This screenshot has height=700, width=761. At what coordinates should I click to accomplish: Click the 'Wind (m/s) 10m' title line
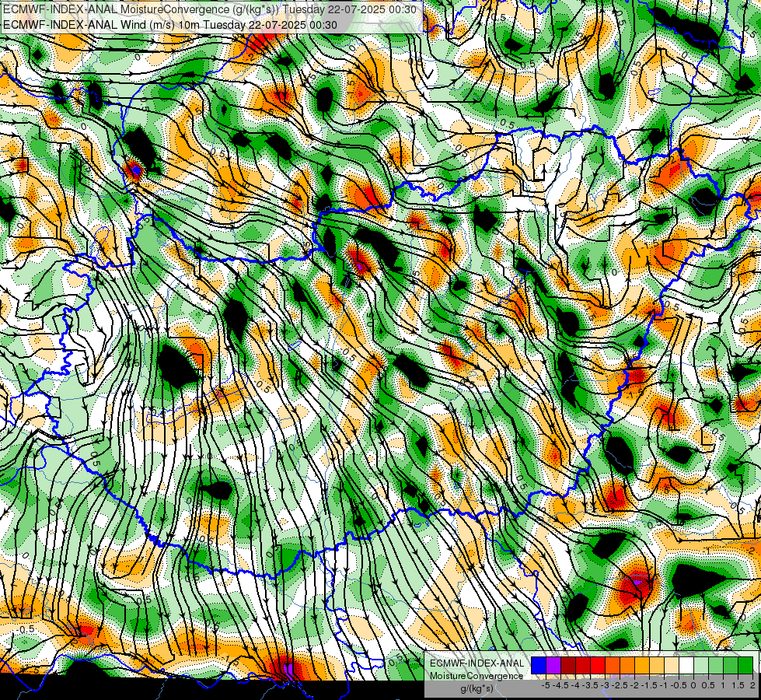coord(170,24)
